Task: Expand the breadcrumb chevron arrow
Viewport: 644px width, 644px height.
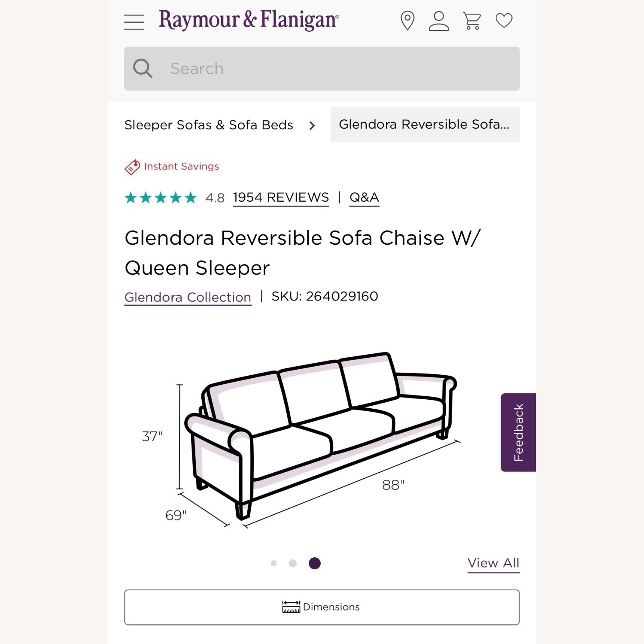Action: coord(312,125)
